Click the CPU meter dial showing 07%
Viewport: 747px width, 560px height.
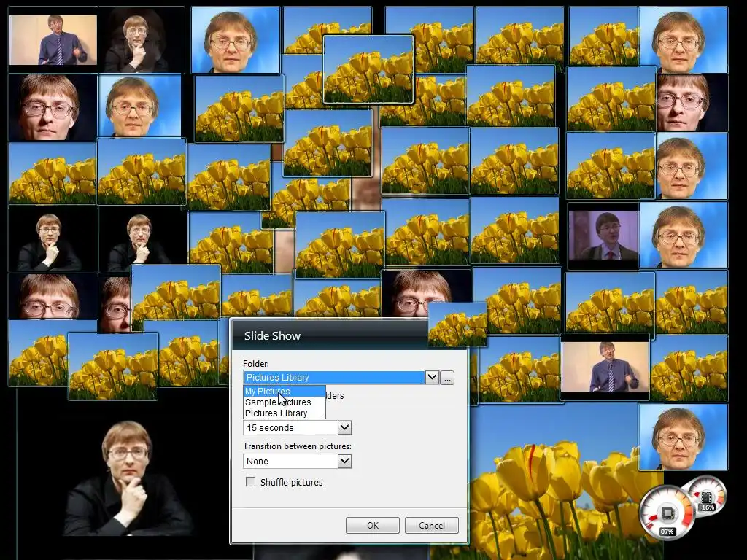click(x=667, y=513)
